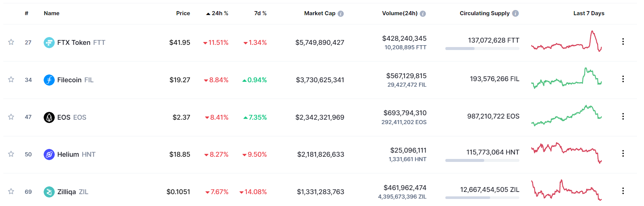The width and height of the screenshot is (644, 206).
Task: Open the FTX Token row options menu
Action: click(x=623, y=41)
